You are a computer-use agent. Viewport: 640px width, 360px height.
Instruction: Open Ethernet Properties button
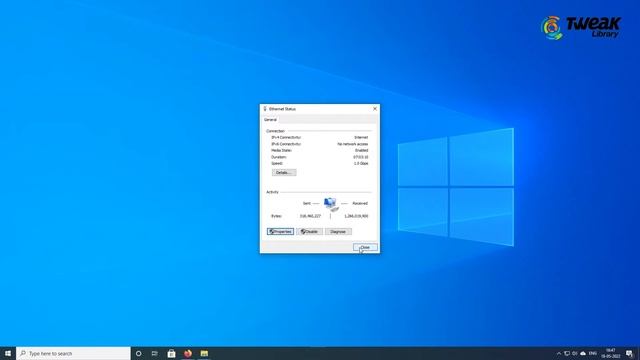click(280, 231)
